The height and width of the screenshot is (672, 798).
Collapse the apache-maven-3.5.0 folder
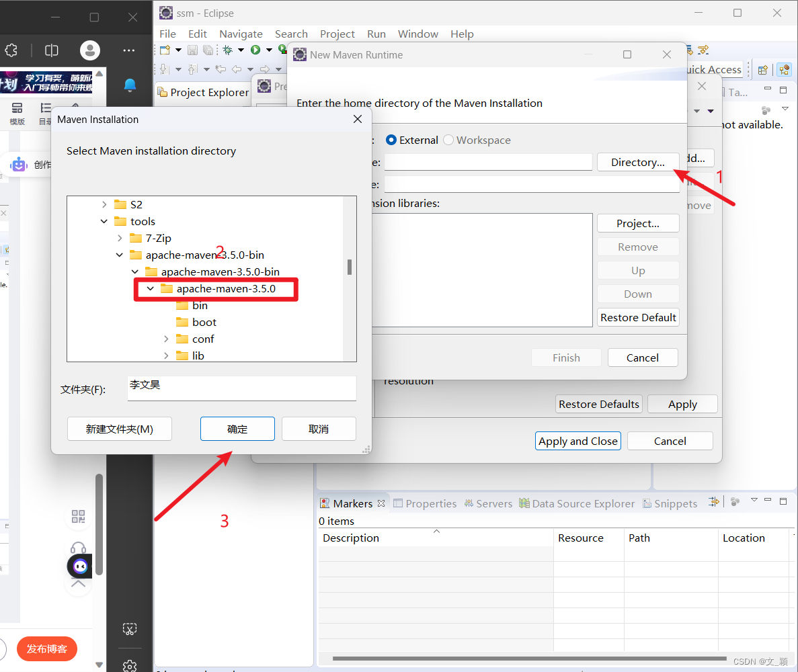pyautogui.click(x=151, y=288)
